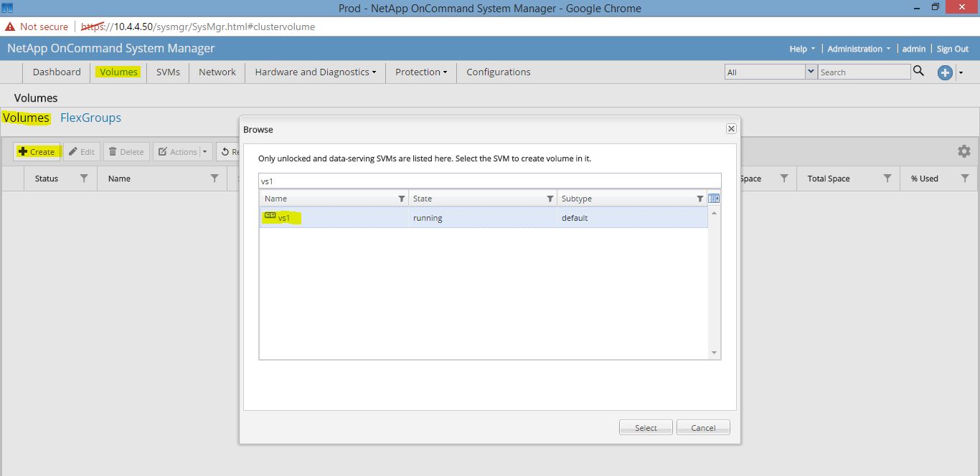Switch to the FlexGroups tab
The width and height of the screenshot is (980, 476).
point(90,118)
